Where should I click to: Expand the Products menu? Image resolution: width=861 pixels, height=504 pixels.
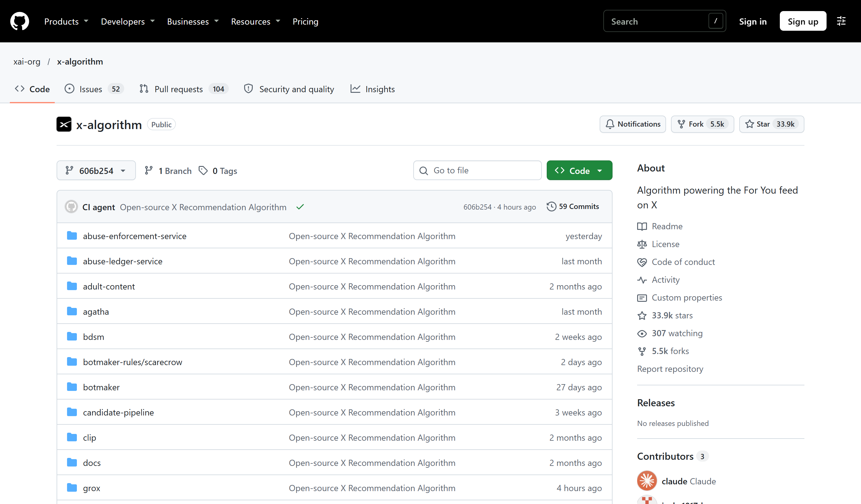(x=66, y=22)
